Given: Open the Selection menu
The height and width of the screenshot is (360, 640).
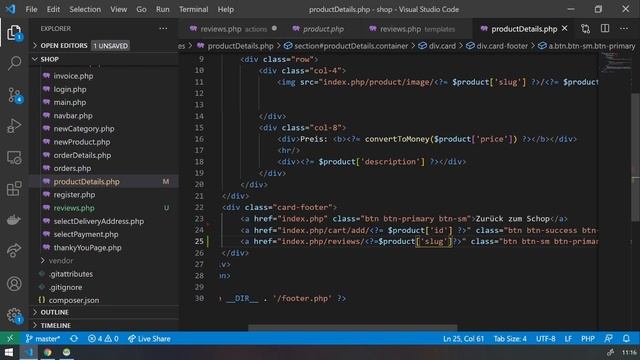Looking at the screenshot, I should tap(85, 9).
